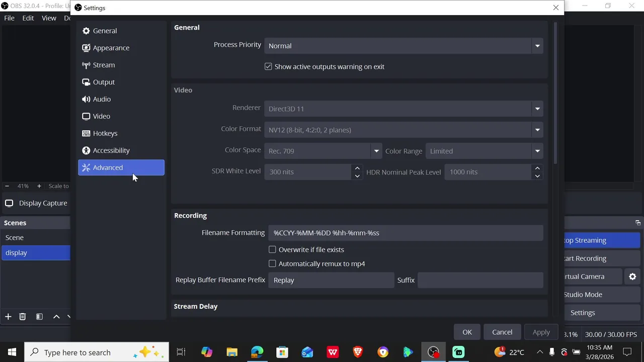The height and width of the screenshot is (362, 644).
Task: Enable Overwrite if file exists
Action: pos(272,249)
